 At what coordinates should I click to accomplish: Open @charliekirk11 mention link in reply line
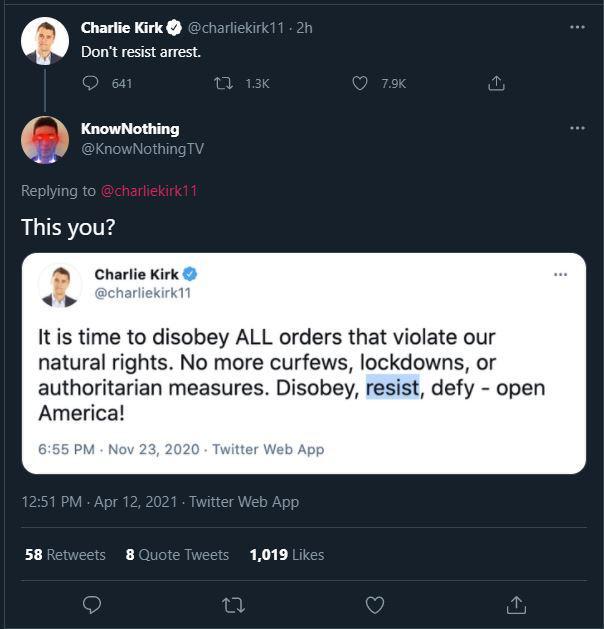pyautogui.click(x=149, y=191)
